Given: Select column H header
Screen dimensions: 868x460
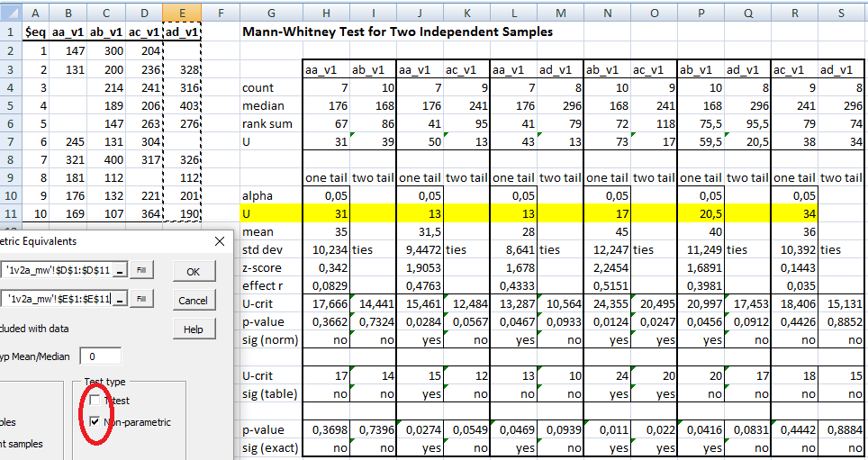Looking at the screenshot, I should [x=326, y=13].
